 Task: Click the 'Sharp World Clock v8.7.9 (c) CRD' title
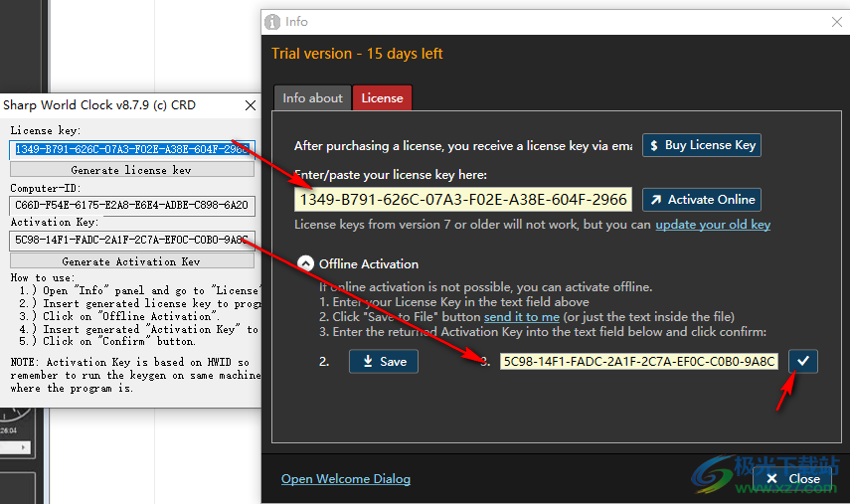pyautogui.click(x=99, y=105)
